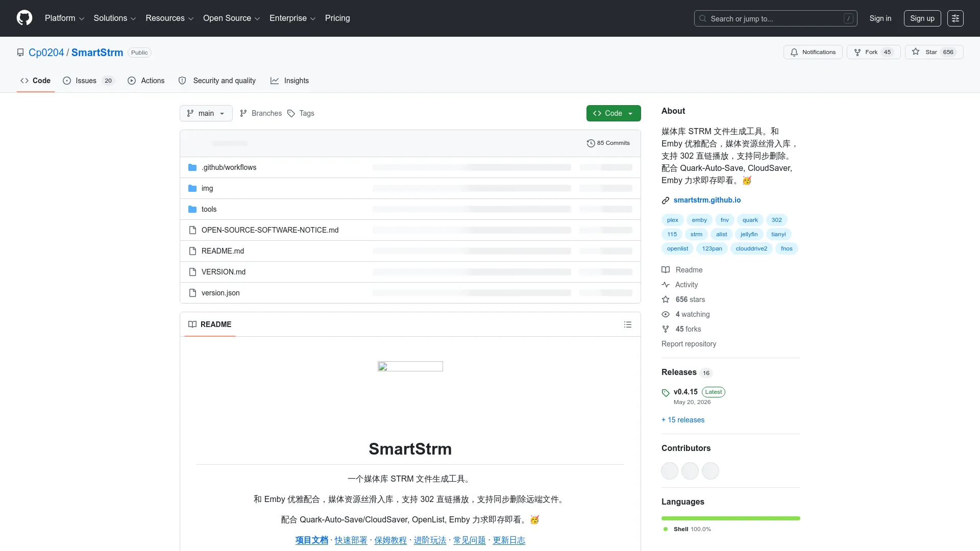Star the SmartStrm repository

pyautogui.click(x=934, y=52)
